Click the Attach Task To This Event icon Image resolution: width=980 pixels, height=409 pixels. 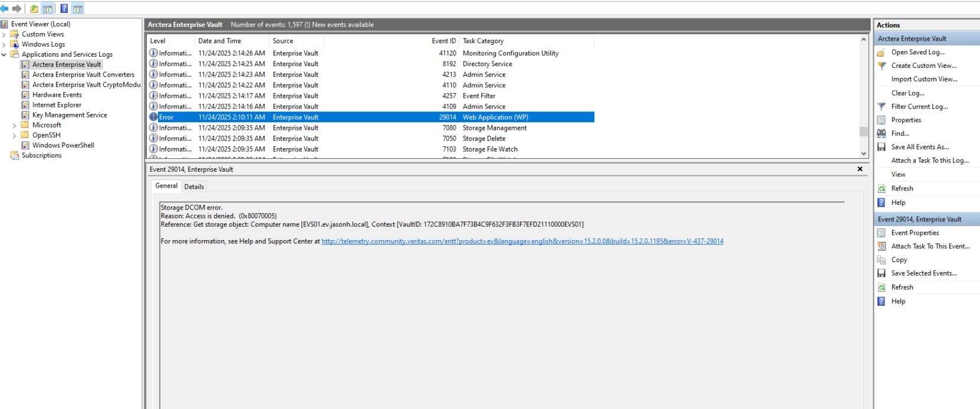[882, 246]
